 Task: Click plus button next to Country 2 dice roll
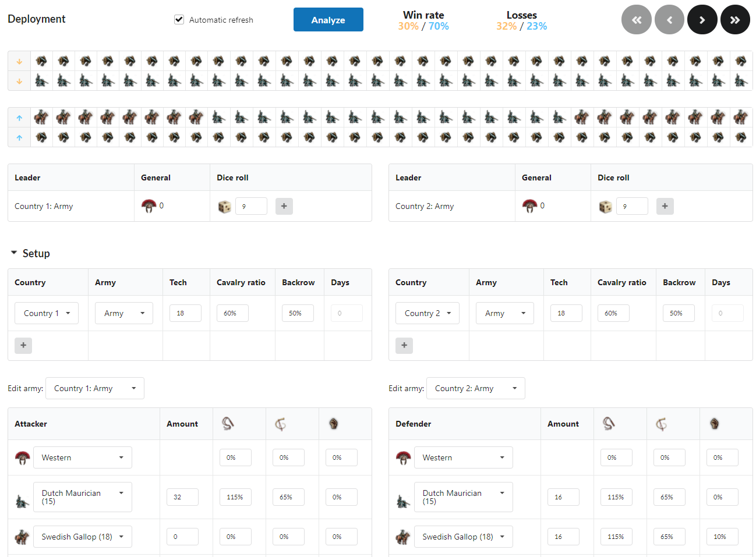(665, 206)
